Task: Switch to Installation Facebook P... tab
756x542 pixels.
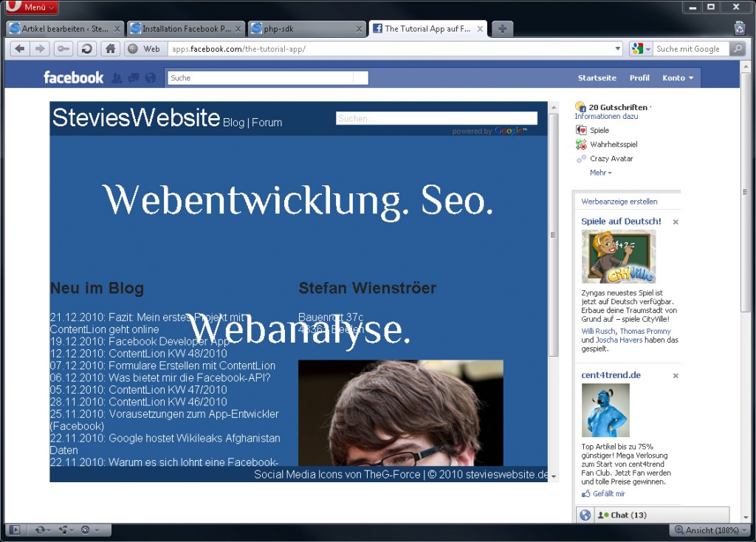Action: (x=186, y=29)
